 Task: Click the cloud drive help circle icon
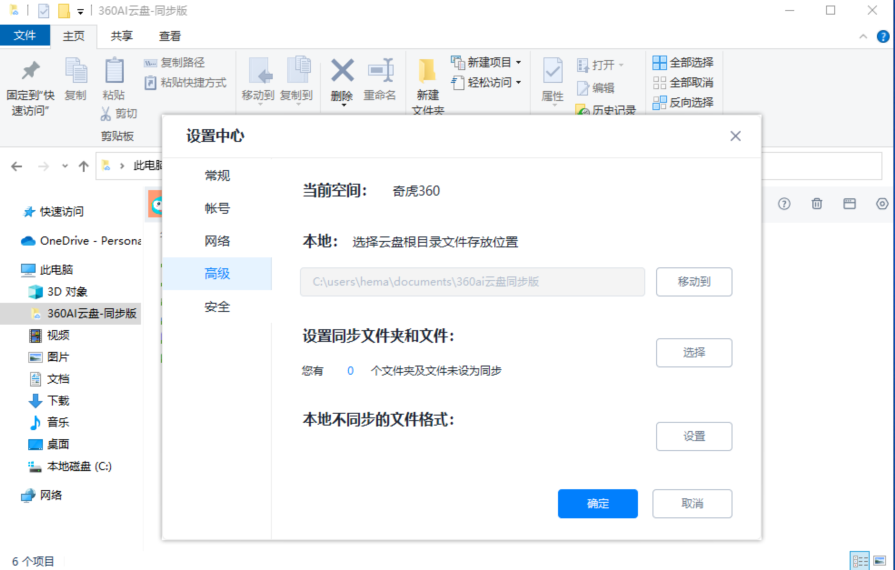point(784,204)
